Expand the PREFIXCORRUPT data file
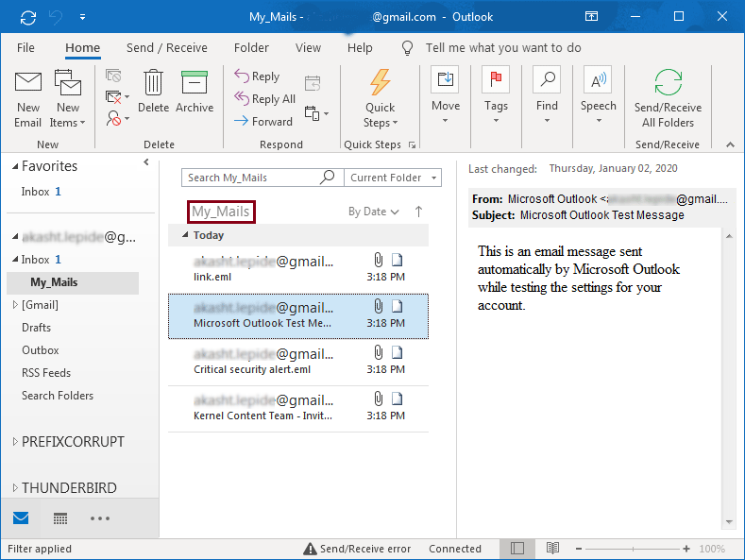This screenshot has width=745, height=560. [x=15, y=442]
